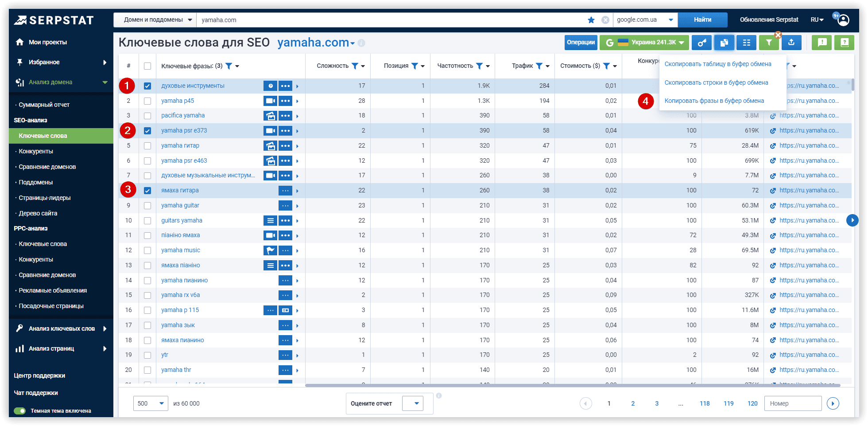Screen dimensions: 868x426
Task: Expand the rows-per-page 500 dropdown
Action: [x=151, y=403]
